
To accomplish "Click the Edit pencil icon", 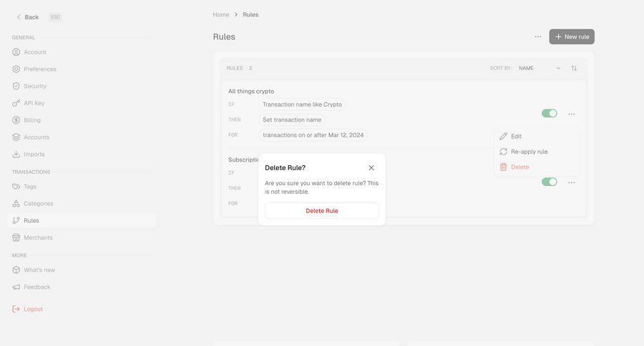I will pos(503,137).
